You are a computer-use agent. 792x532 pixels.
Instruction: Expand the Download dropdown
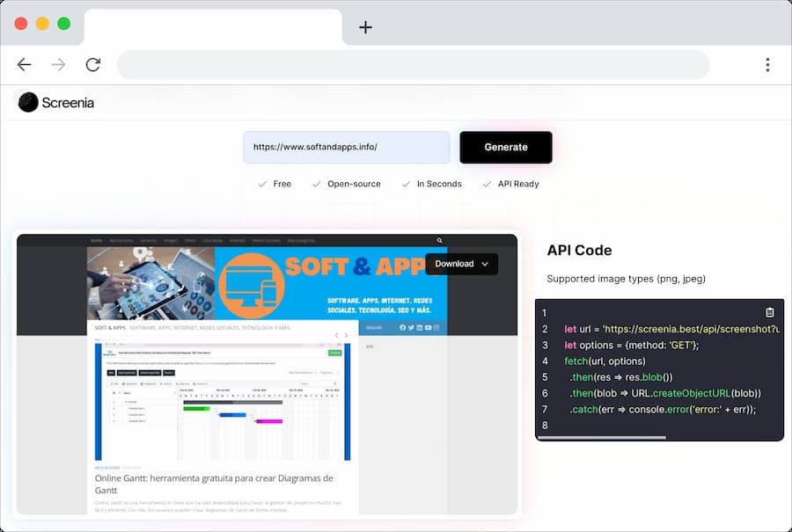point(462,264)
